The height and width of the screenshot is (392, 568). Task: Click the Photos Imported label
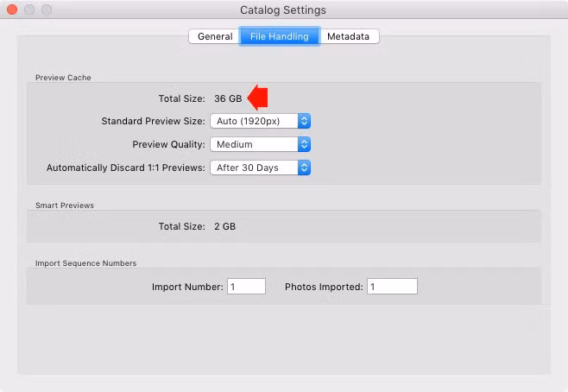[x=324, y=287]
